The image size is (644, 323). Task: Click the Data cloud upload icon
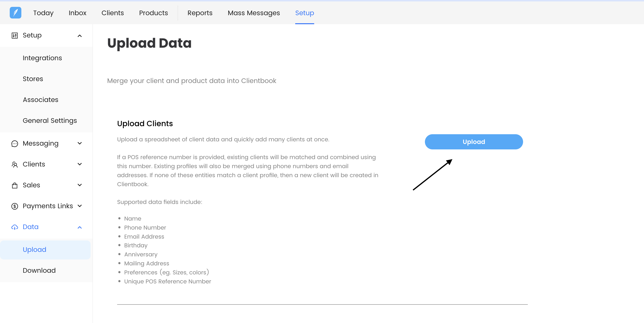coord(15,227)
